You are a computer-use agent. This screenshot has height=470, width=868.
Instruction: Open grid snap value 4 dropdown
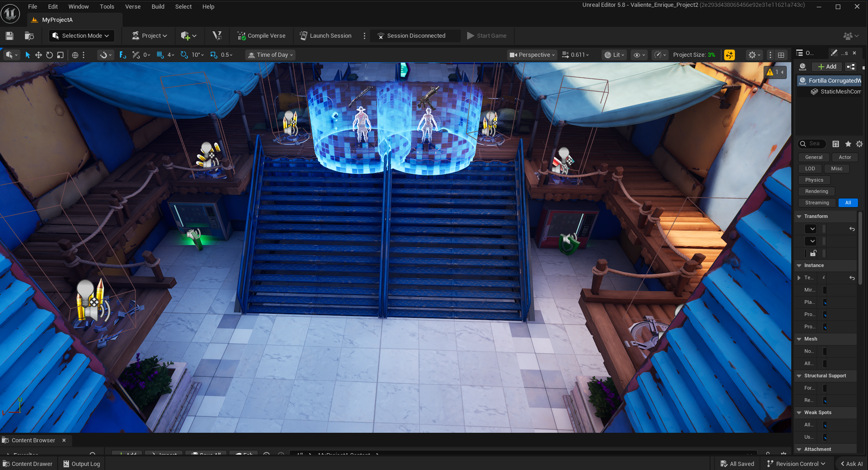[171, 55]
